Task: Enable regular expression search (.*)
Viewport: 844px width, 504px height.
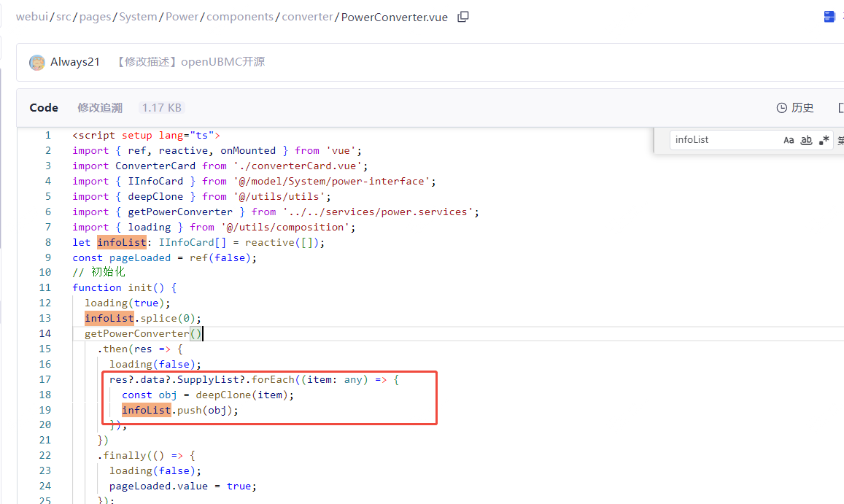Action: pyautogui.click(x=824, y=140)
